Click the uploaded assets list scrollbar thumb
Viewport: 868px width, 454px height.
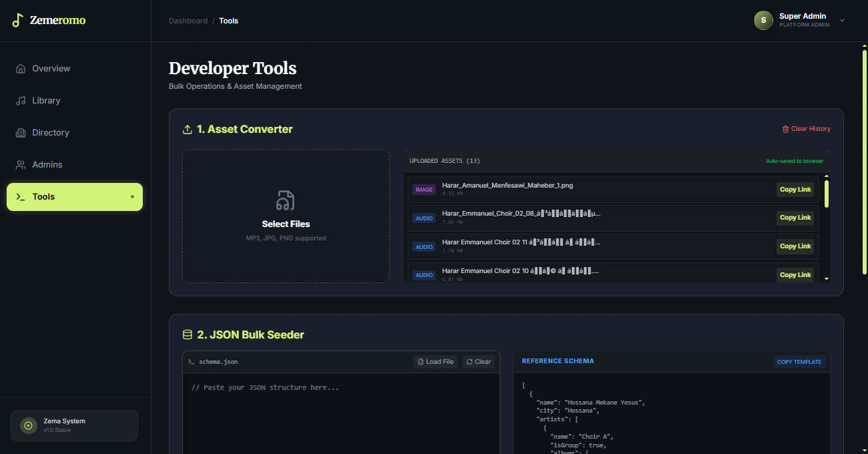tap(827, 194)
